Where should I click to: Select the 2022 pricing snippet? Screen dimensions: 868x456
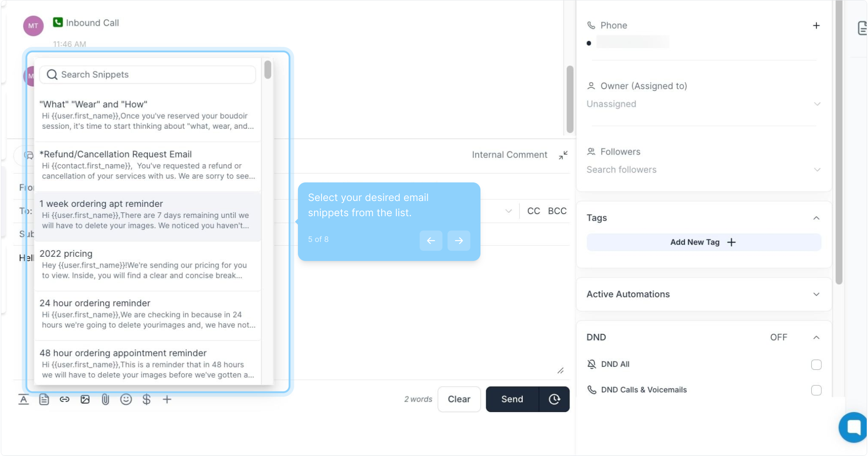tap(147, 265)
